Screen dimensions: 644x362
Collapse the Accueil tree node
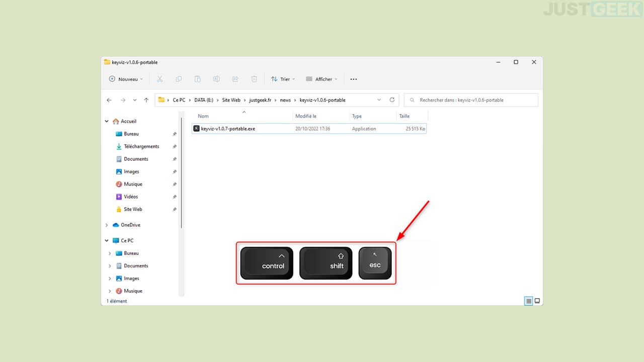point(107,121)
